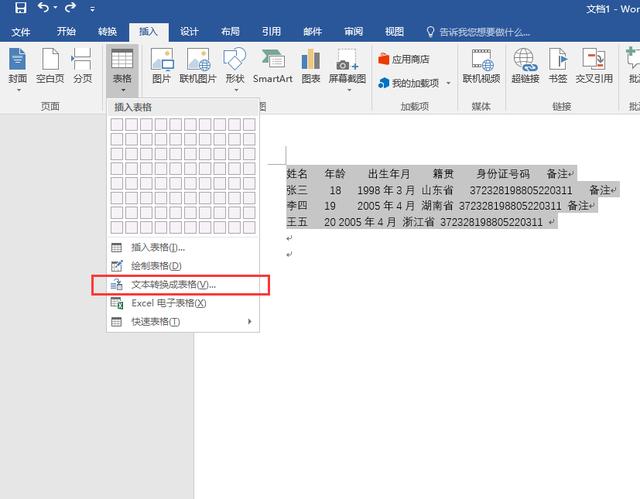
Task: Choose 绘制表格(D) from the menu
Action: coord(183,266)
